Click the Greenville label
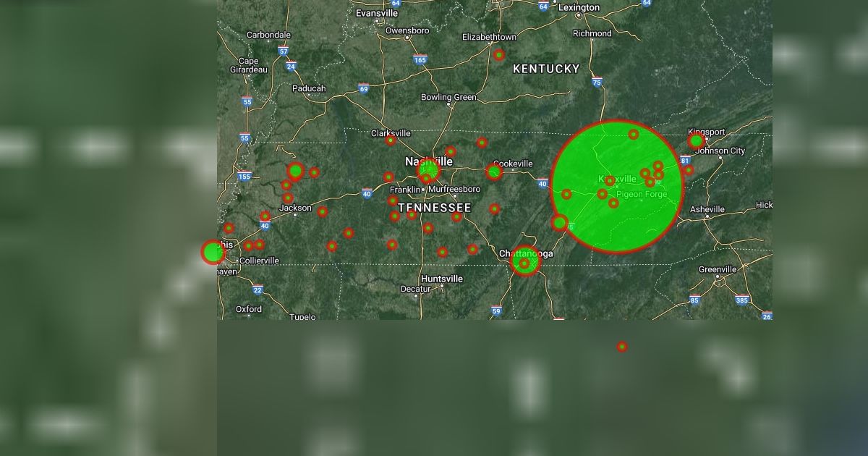 [718, 269]
